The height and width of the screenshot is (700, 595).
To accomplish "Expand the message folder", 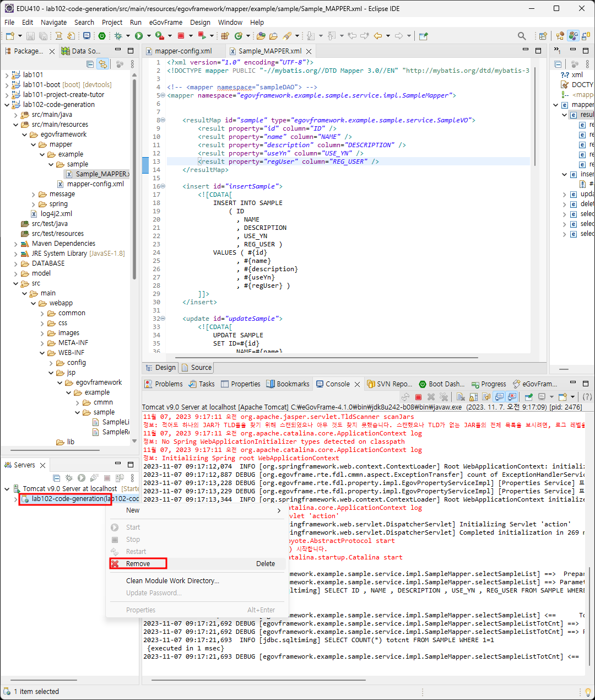I will [x=33, y=194].
